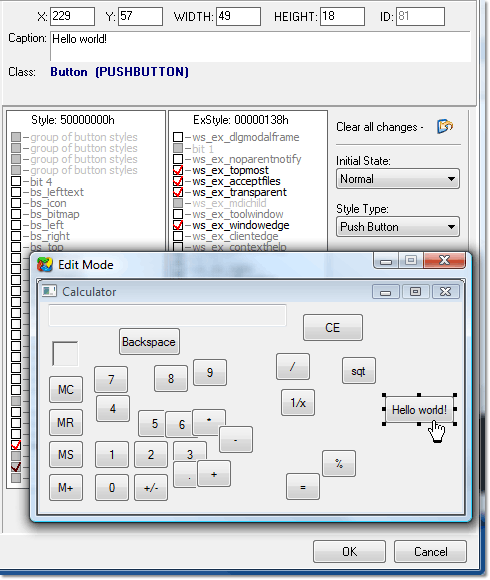This screenshot has width=490, height=580.
Task: Click the 1/x calculator button
Action: [298, 402]
